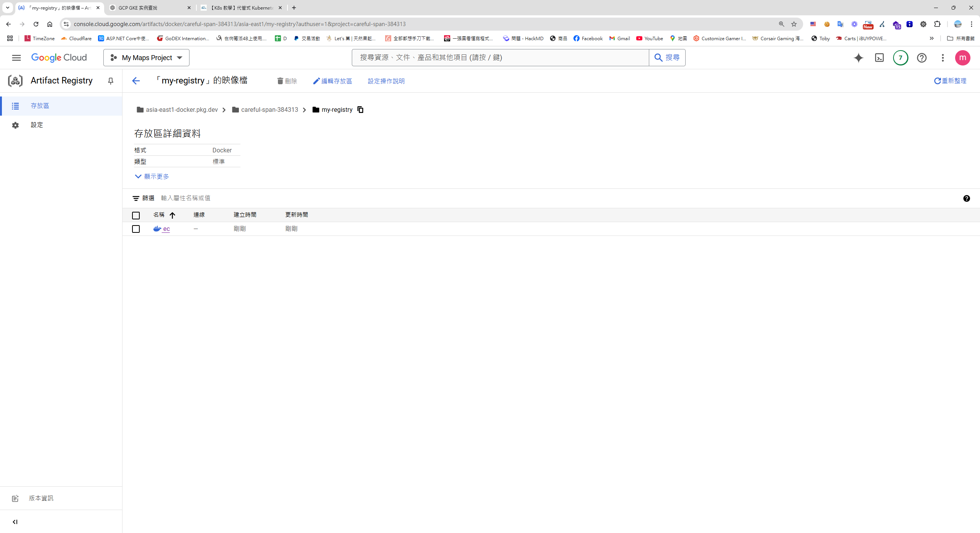The image size is (980, 533).
Task: Open your Google account avatar menu
Action: (963, 57)
